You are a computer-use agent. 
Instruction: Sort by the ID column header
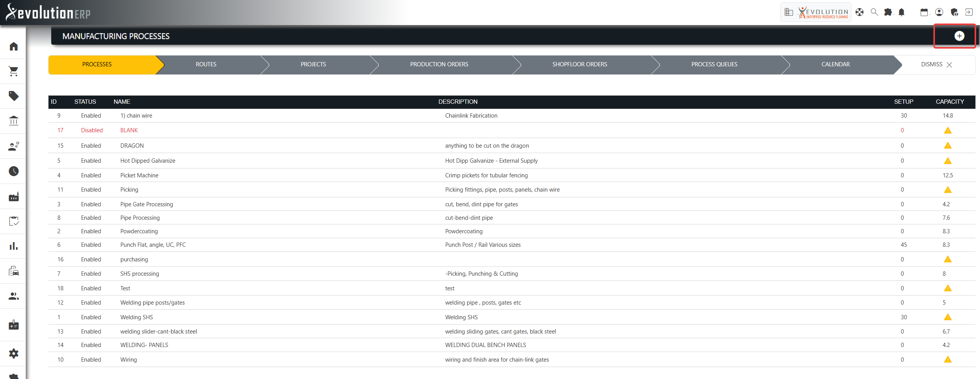pyautogui.click(x=54, y=102)
